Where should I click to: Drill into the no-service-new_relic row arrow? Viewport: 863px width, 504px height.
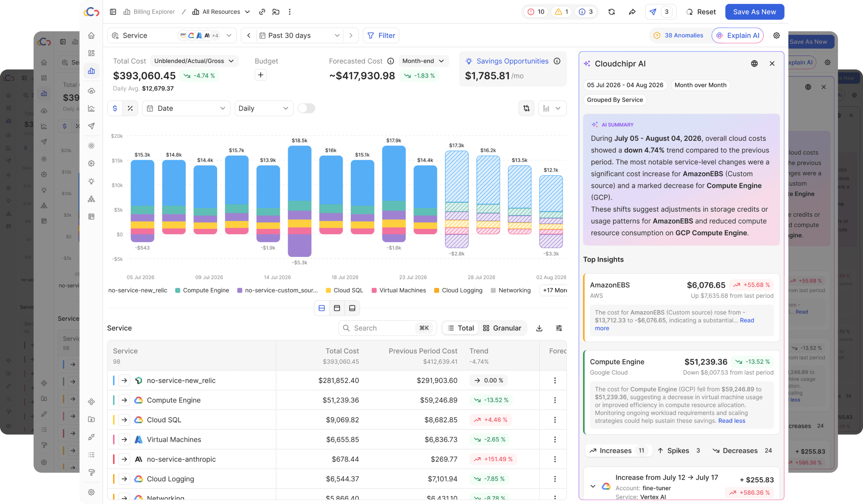click(x=124, y=380)
